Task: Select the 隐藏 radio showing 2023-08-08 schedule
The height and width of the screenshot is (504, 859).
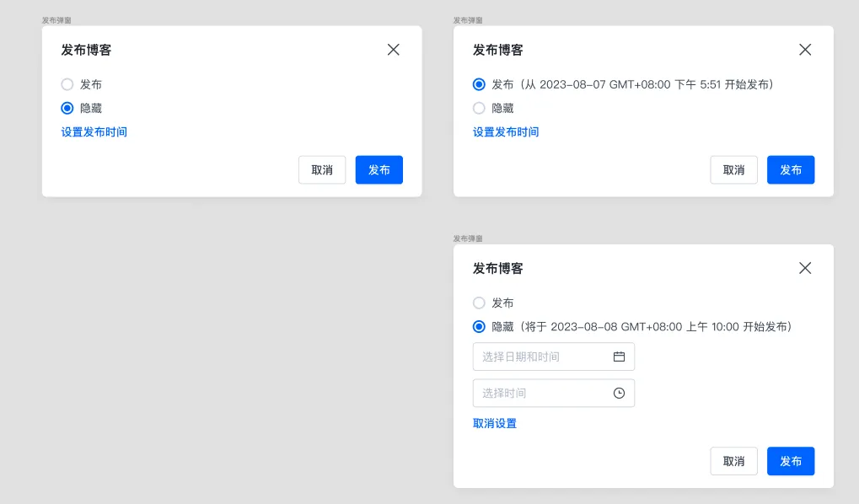Action: click(479, 326)
